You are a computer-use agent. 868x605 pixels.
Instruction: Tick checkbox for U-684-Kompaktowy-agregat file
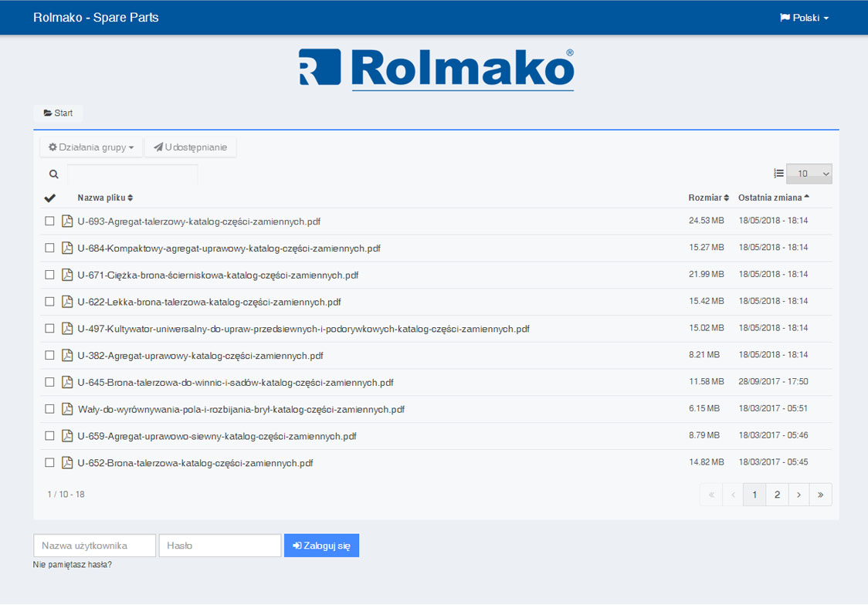(50, 248)
